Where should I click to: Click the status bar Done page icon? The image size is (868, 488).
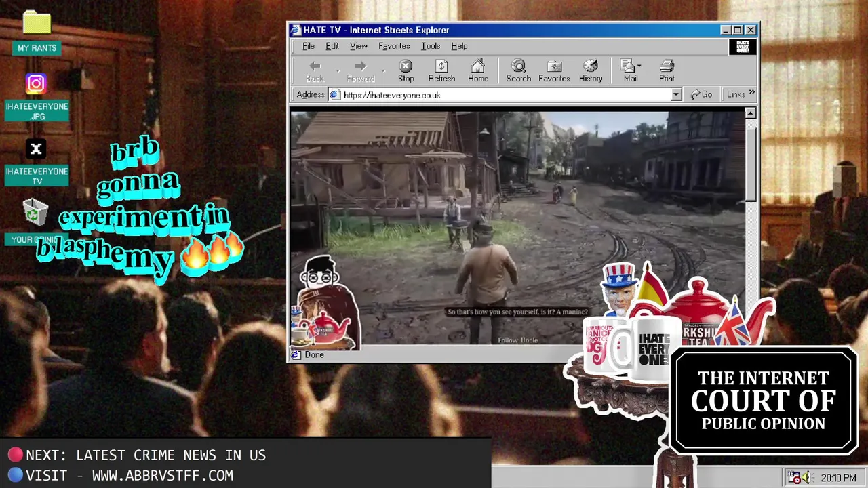(296, 355)
